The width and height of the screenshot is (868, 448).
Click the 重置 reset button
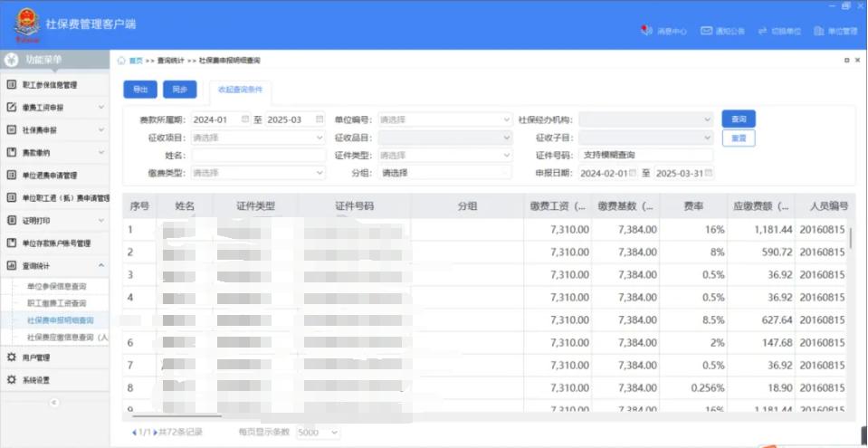739,138
